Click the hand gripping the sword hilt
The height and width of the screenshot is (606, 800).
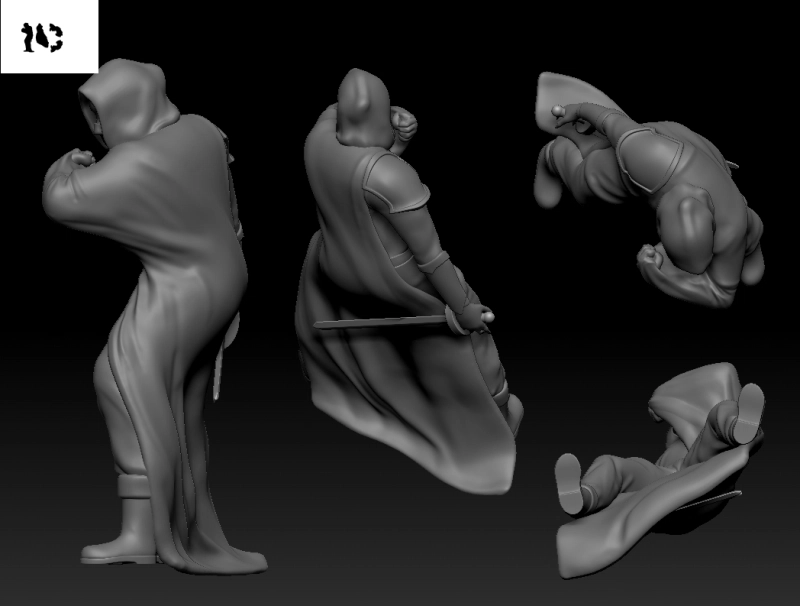coord(470,318)
